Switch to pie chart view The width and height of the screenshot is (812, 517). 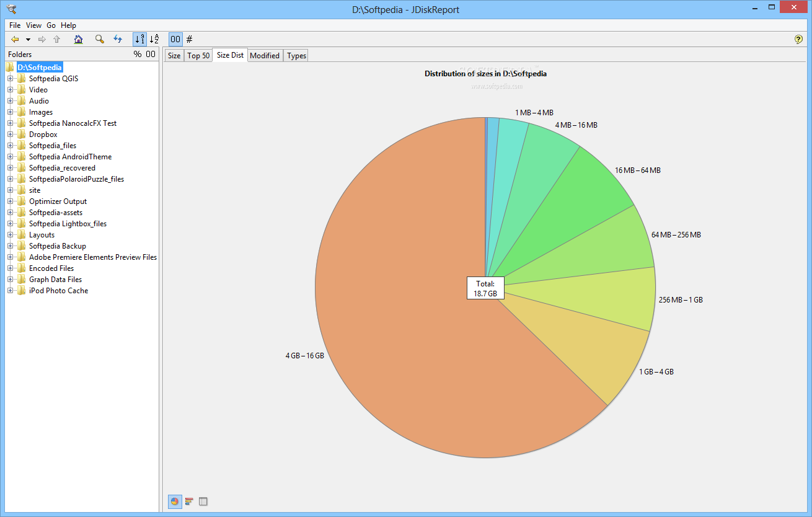pyautogui.click(x=175, y=501)
